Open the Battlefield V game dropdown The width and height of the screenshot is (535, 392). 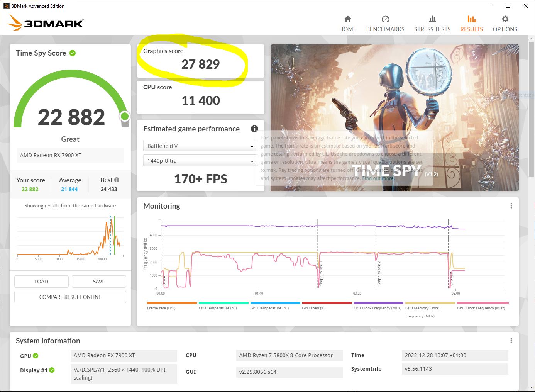(x=200, y=146)
